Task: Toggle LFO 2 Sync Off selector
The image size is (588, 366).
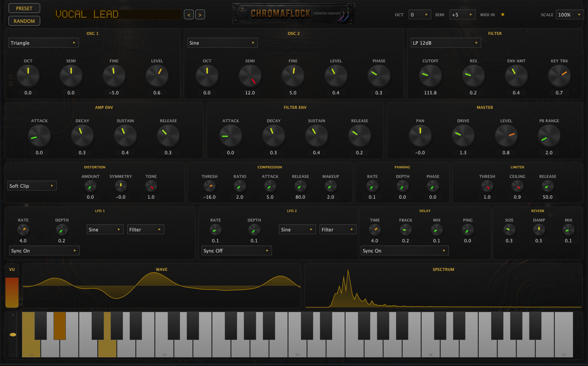Action: click(236, 250)
